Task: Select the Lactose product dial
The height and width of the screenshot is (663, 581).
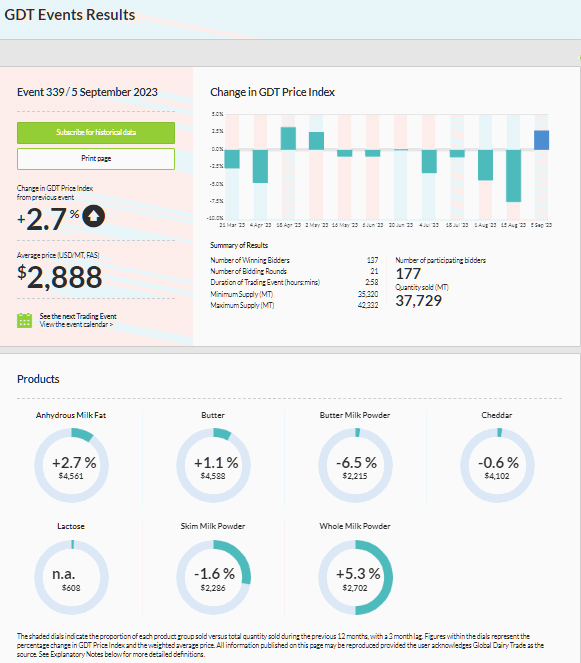Action: (x=71, y=577)
